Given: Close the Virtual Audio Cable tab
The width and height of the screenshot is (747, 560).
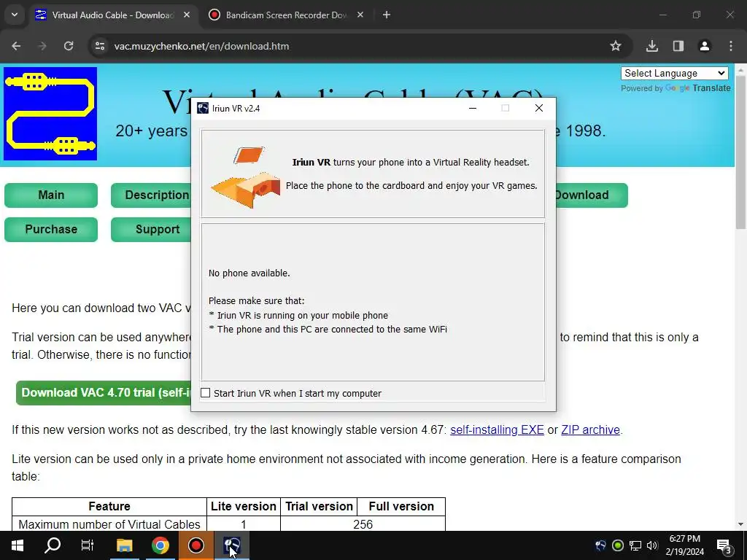Looking at the screenshot, I should point(187,15).
